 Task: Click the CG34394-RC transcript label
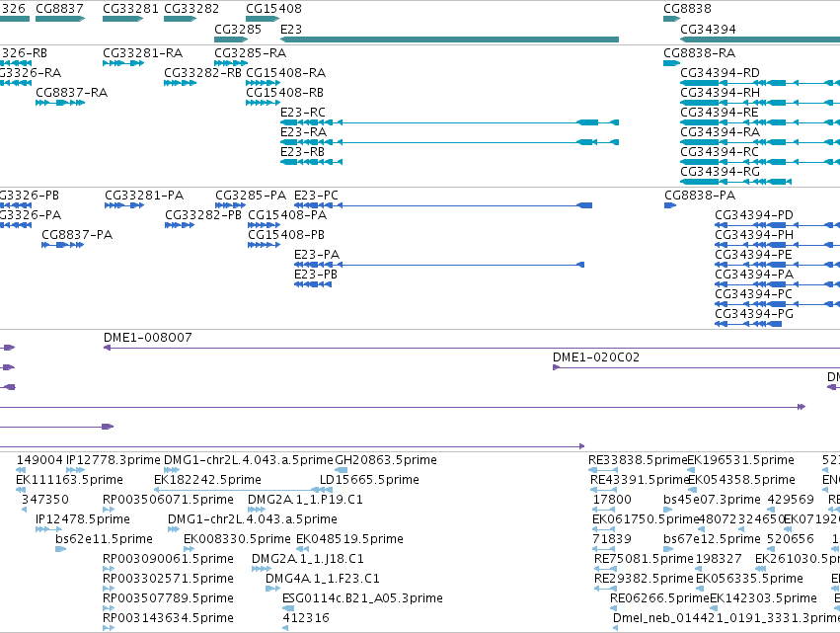[x=720, y=152]
